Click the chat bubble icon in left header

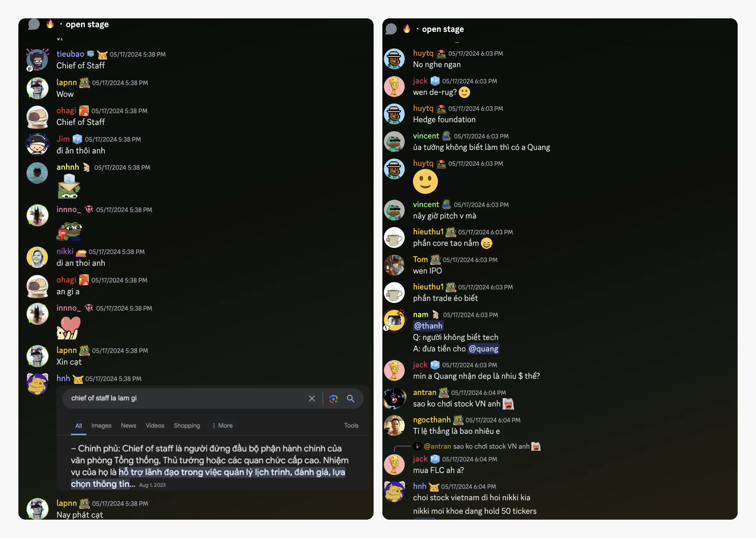coord(34,24)
